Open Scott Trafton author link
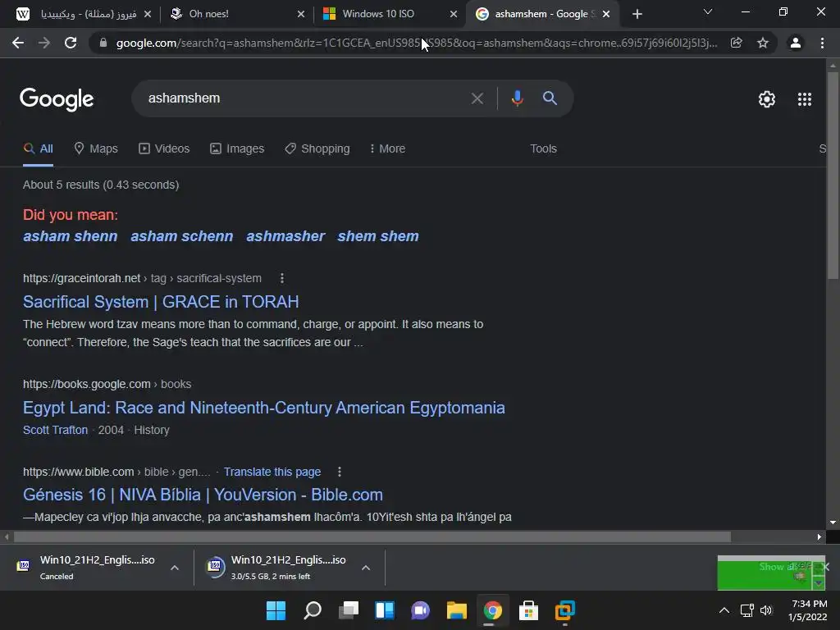Image resolution: width=840 pixels, height=630 pixels. pos(55,430)
